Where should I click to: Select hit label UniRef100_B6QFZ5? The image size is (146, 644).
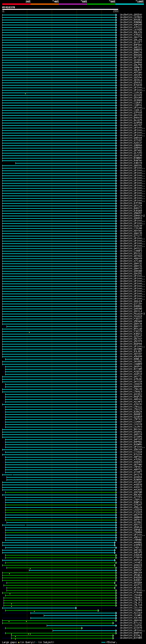tap(131, 397)
